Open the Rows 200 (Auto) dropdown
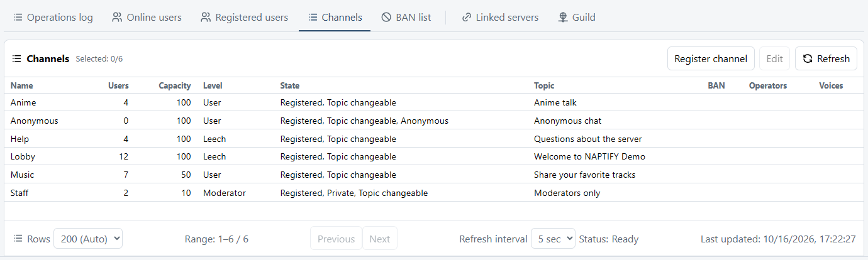The height and width of the screenshot is (260, 868). point(88,239)
